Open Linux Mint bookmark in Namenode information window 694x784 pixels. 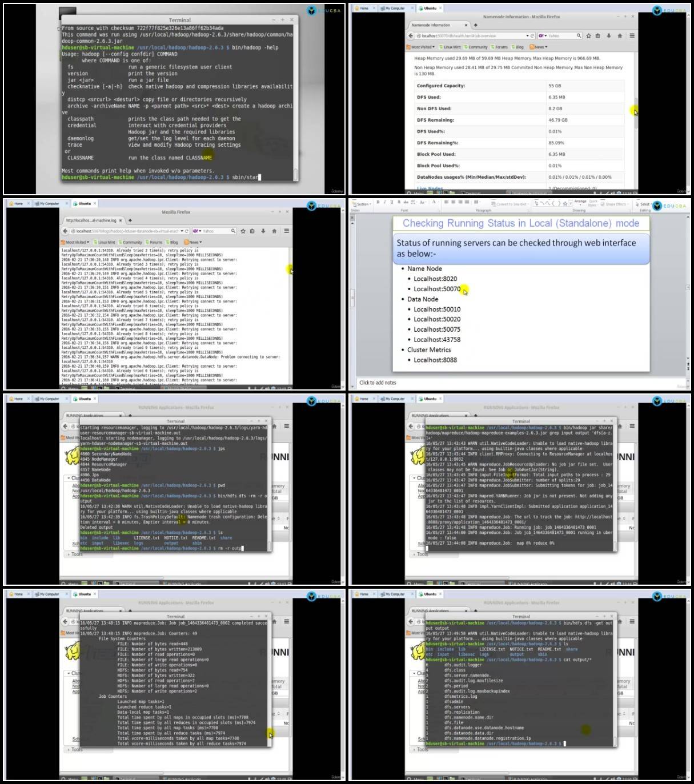tap(450, 47)
